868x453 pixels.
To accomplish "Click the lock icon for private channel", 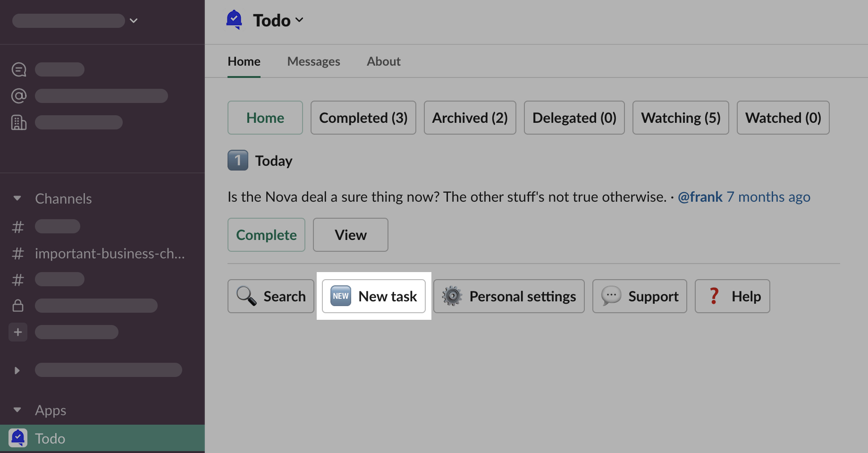I will tap(18, 306).
